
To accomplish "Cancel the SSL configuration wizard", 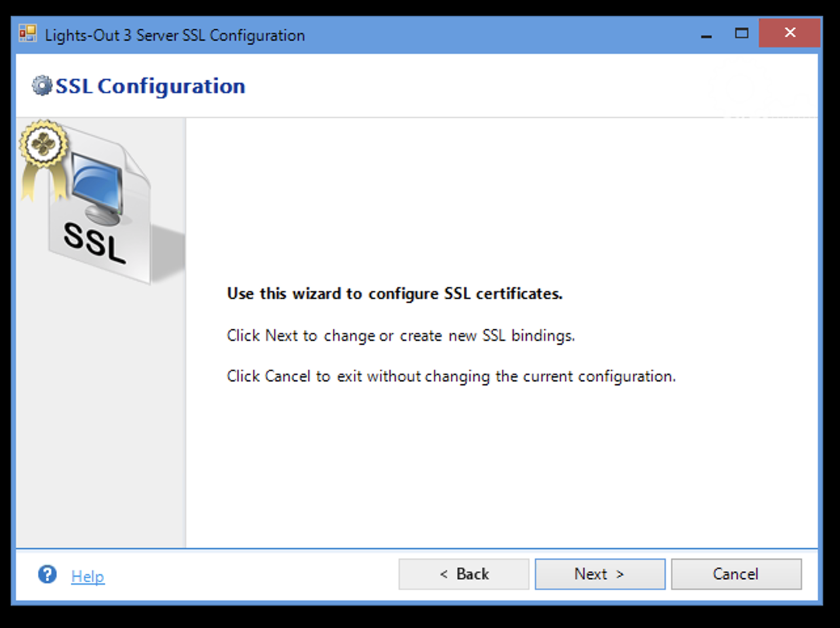I will (736, 574).
